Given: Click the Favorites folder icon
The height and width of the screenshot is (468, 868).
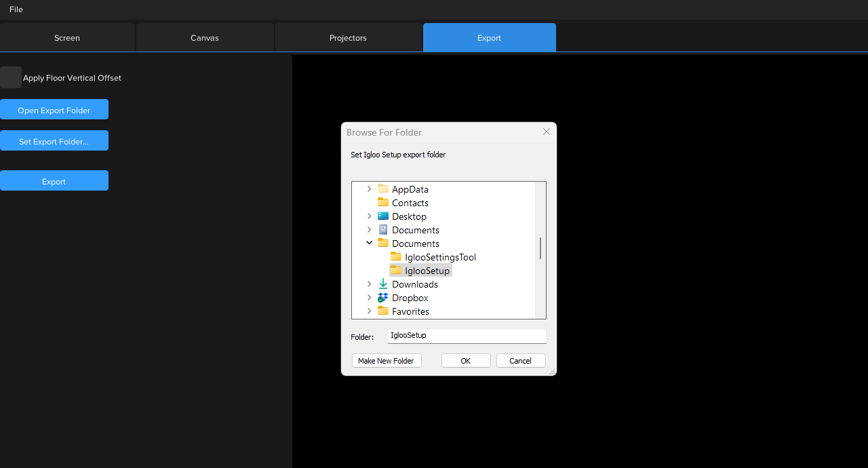Looking at the screenshot, I should (383, 311).
